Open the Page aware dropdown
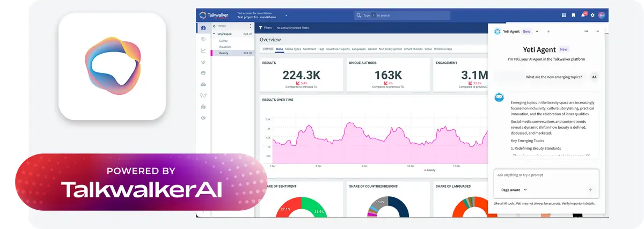Image resolution: width=644 pixels, height=229 pixels. point(514,190)
